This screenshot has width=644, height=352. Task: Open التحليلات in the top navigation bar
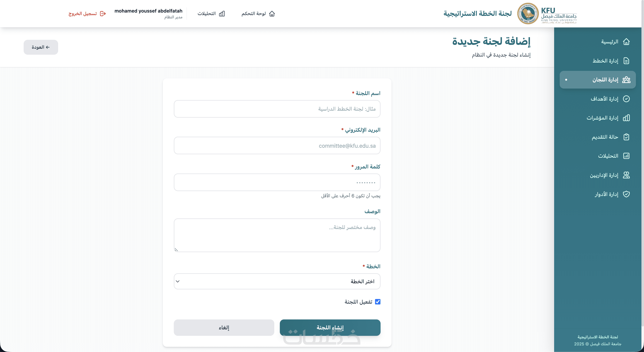[211, 13]
